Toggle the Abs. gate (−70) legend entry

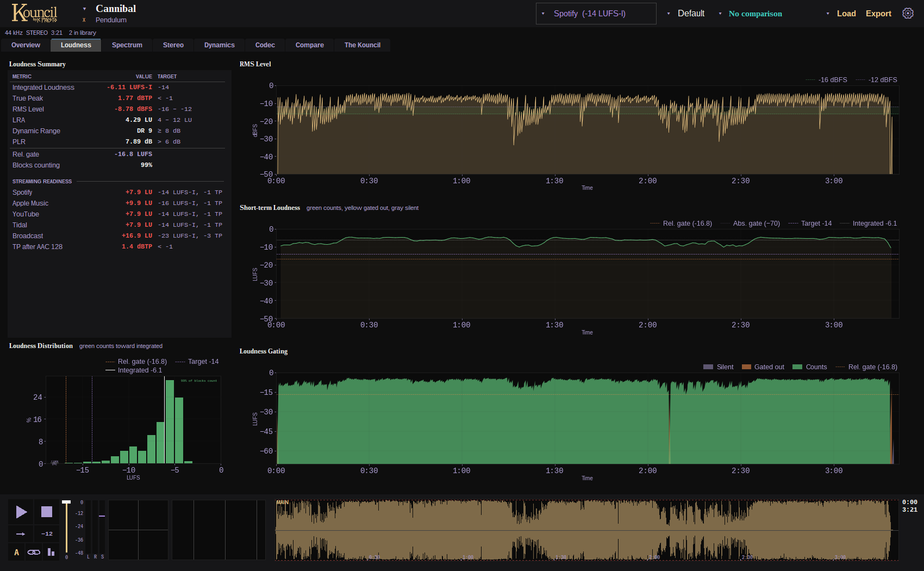(x=750, y=224)
